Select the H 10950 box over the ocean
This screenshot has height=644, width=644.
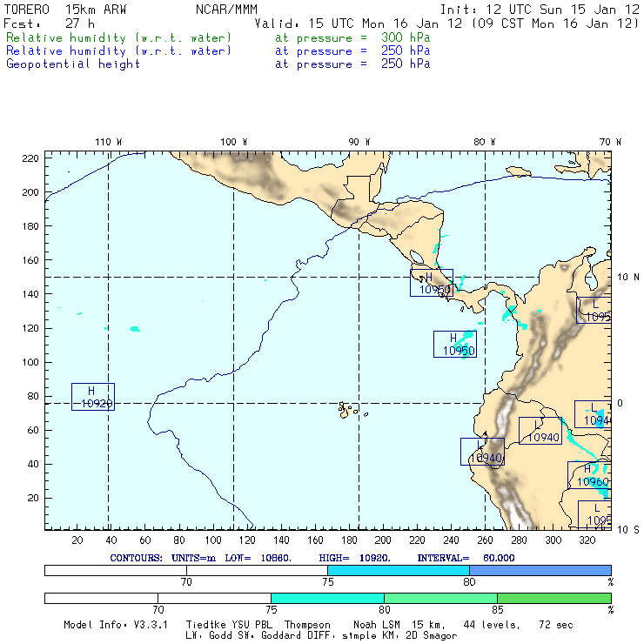455,344
